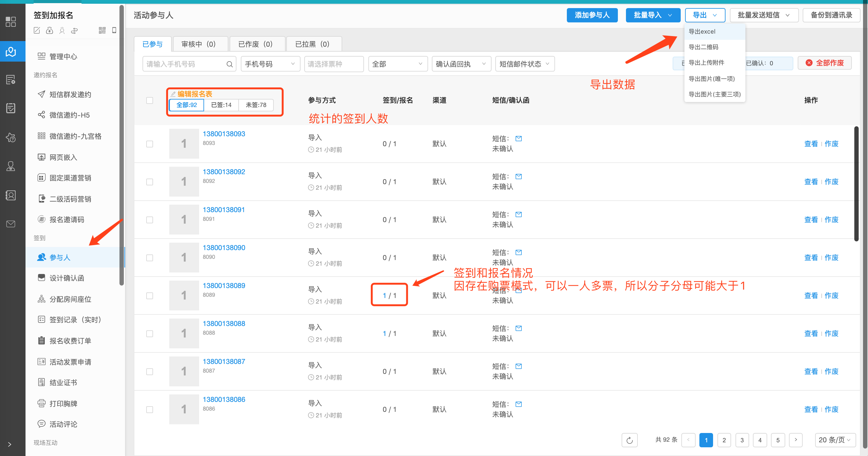Tick checkbox for row 13800138088
The height and width of the screenshot is (456, 868).
(x=150, y=333)
